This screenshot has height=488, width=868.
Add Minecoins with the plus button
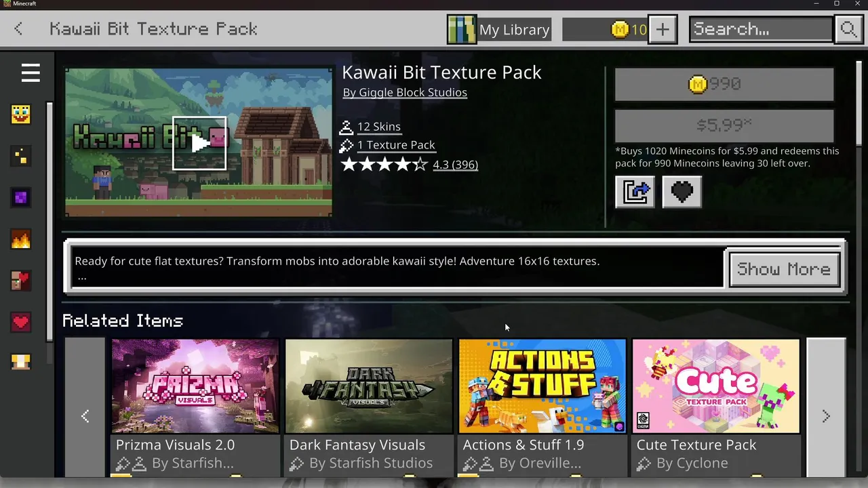(663, 29)
